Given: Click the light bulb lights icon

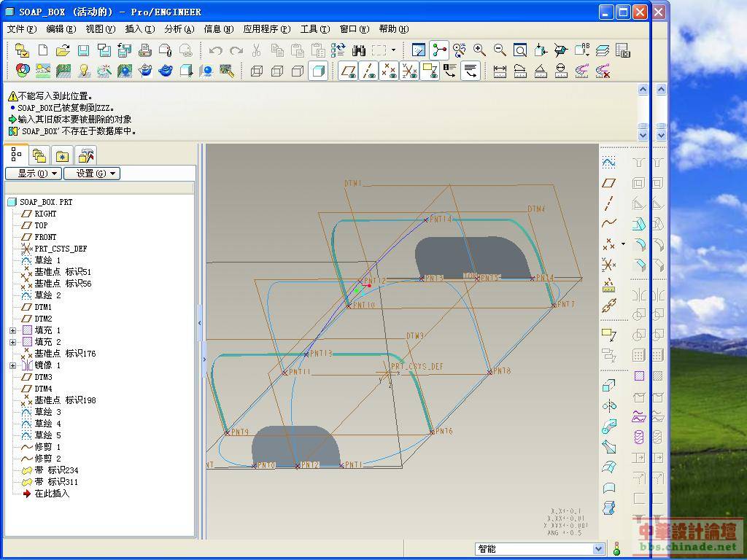Looking at the screenshot, I should pos(84,71).
